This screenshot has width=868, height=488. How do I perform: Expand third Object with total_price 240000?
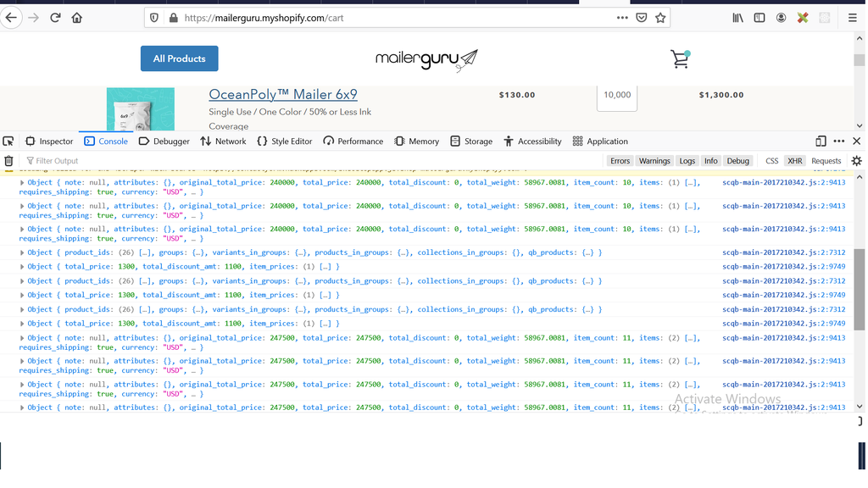(x=22, y=229)
